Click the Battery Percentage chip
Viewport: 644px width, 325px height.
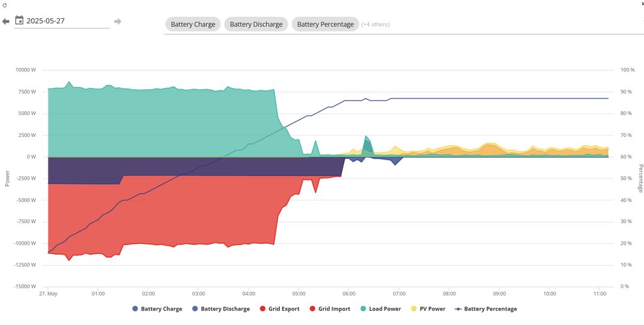pos(325,25)
